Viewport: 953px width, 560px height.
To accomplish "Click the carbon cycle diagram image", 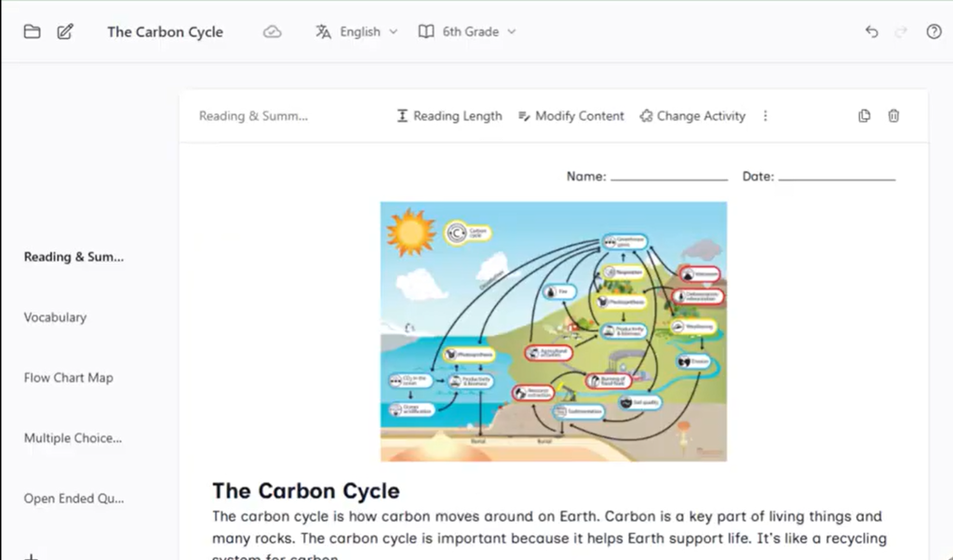I will coord(554,331).
